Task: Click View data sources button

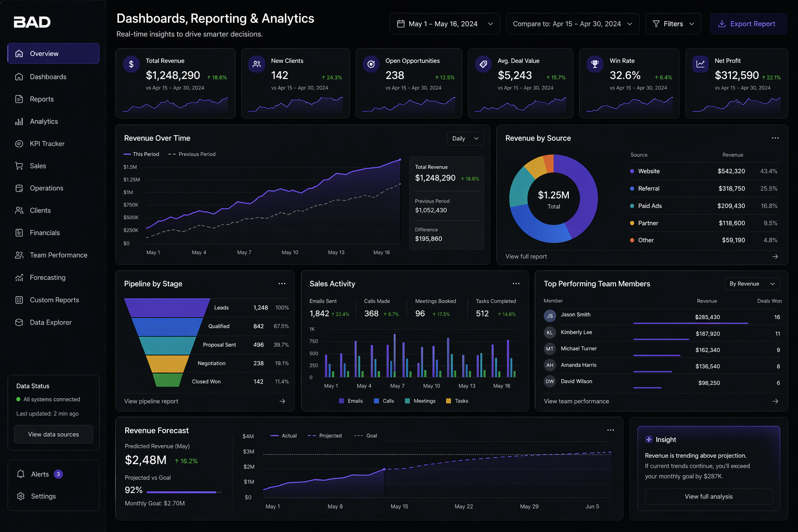Action: pyautogui.click(x=54, y=434)
